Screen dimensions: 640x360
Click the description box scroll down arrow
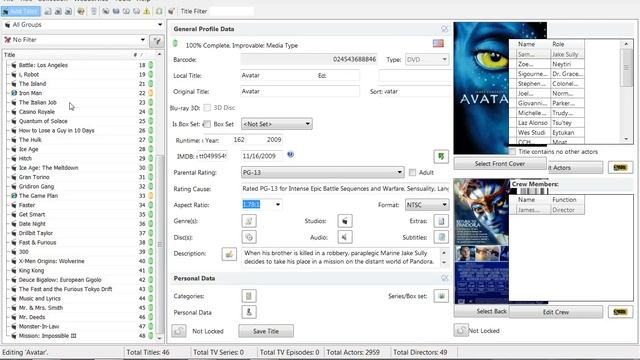tap(444, 263)
